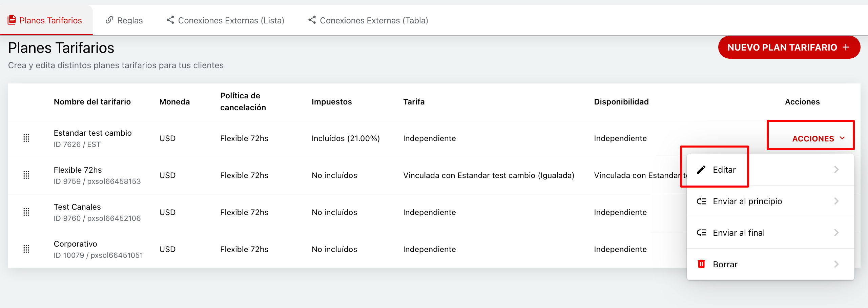This screenshot has height=308, width=868.
Task: Grab the drag handle for Estandar test cambio
Action: pos(26,138)
